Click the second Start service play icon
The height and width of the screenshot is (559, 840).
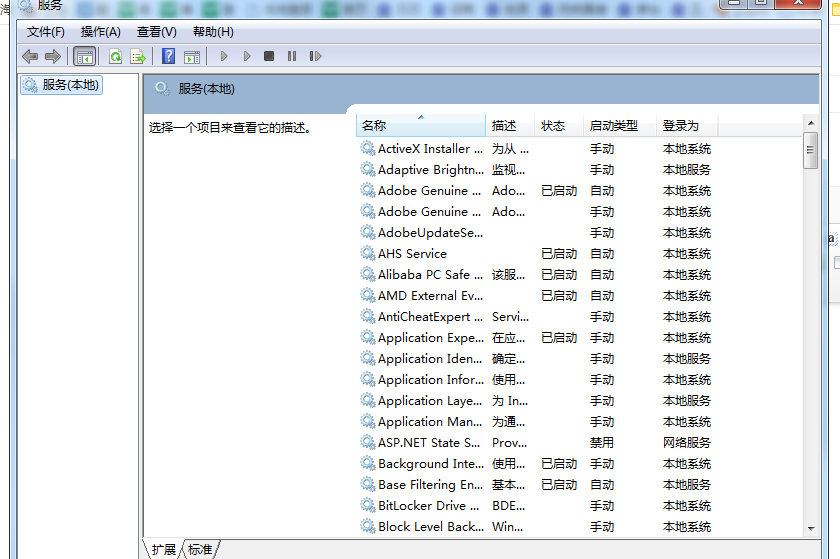point(246,56)
